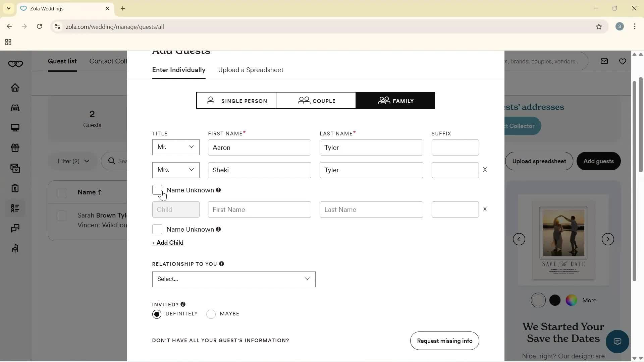Expand the Relationship To You select menu

click(x=233, y=279)
